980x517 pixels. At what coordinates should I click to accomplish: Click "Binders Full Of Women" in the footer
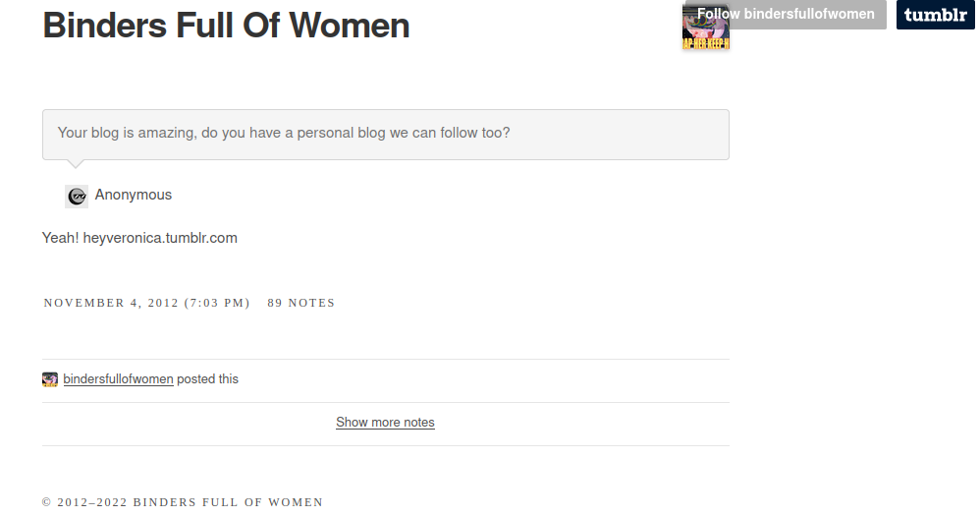coord(228,502)
